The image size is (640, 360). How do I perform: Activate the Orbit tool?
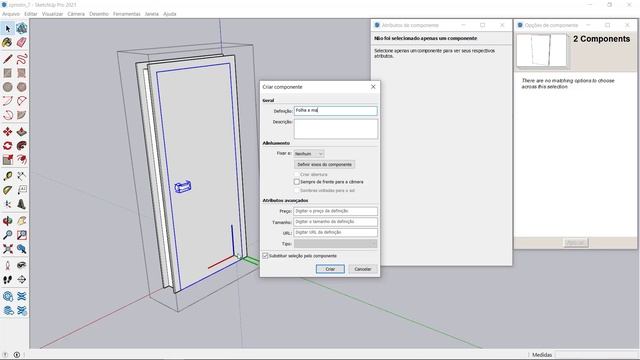8,221
